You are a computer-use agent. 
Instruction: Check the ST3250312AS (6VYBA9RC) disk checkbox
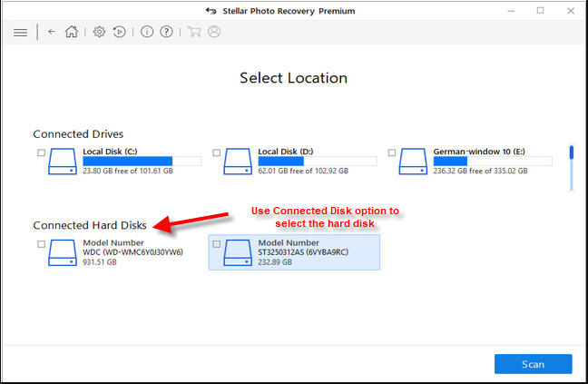tap(216, 244)
